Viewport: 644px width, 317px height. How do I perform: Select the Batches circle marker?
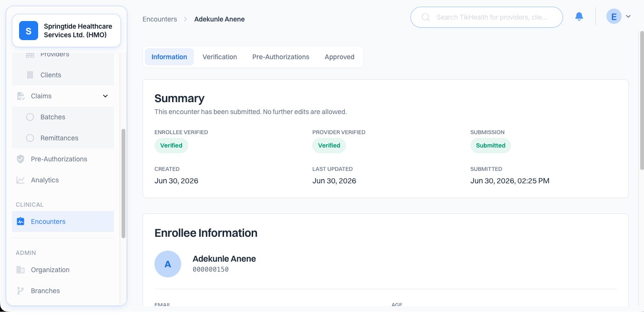30,117
